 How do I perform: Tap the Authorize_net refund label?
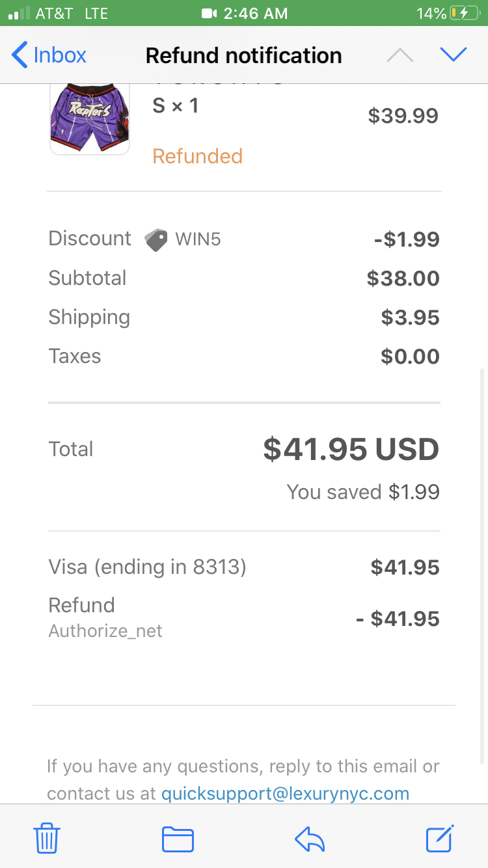(105, 631)
